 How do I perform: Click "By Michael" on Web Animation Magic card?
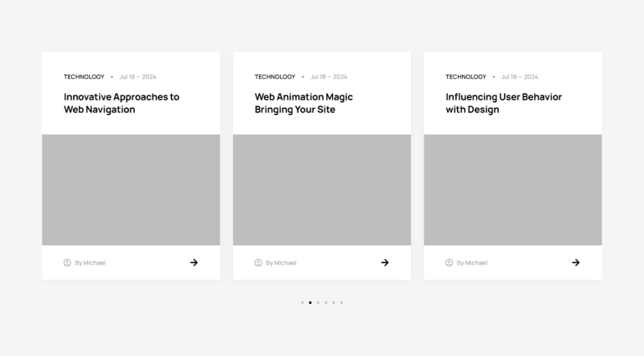tap(281, 263)
